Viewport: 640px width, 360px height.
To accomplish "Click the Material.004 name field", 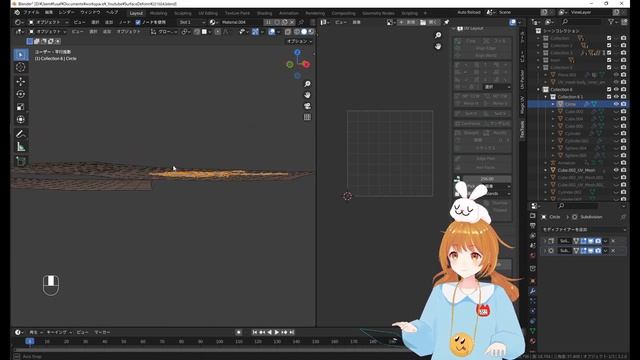I will click(241, 22).
